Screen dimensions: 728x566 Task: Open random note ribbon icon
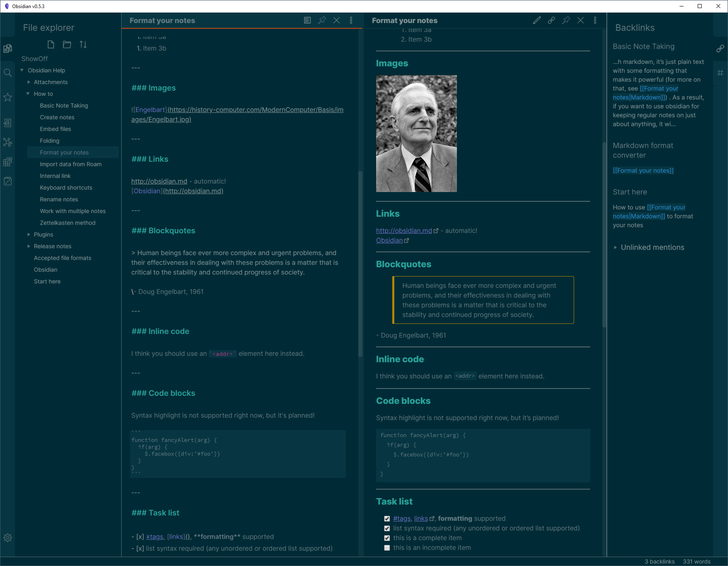[8, 181]
